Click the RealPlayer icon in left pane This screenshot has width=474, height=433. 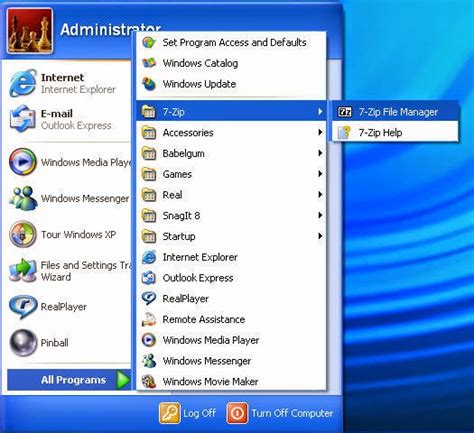(22, 307)
